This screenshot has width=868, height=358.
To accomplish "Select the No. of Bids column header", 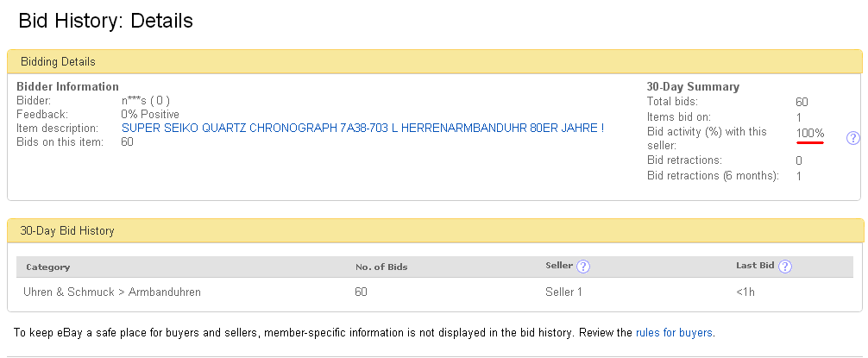I will click(x=381, y=267).
